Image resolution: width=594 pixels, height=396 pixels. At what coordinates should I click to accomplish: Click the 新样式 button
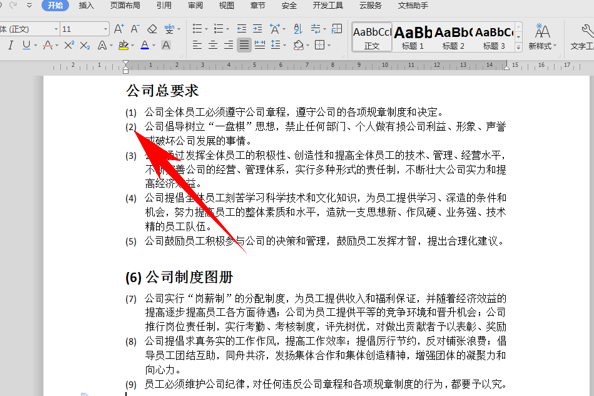542,37
